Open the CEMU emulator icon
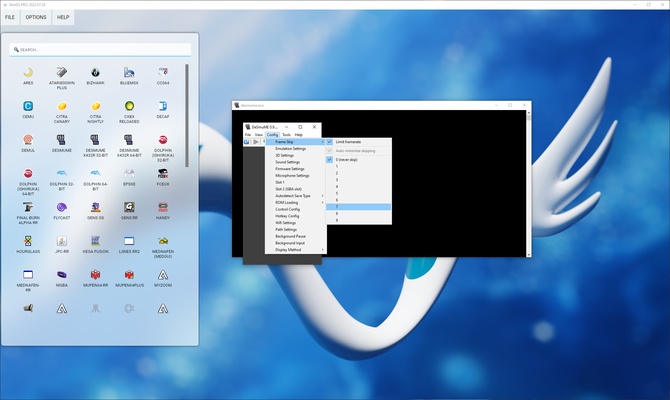Image resolution: width=670 pixels, height=400 pixels. click(28, 106)
